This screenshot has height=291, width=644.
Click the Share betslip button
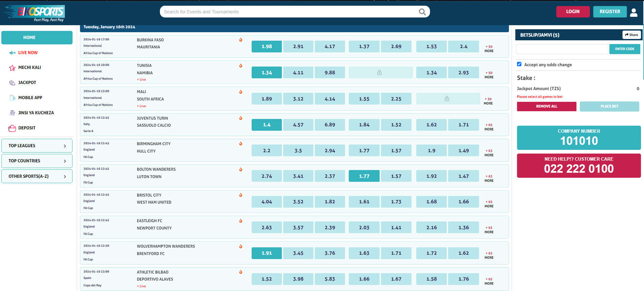632,35
